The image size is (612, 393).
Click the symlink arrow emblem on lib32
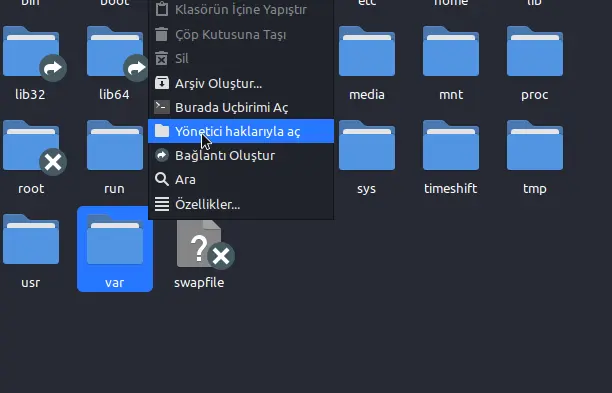coord(53,68)
